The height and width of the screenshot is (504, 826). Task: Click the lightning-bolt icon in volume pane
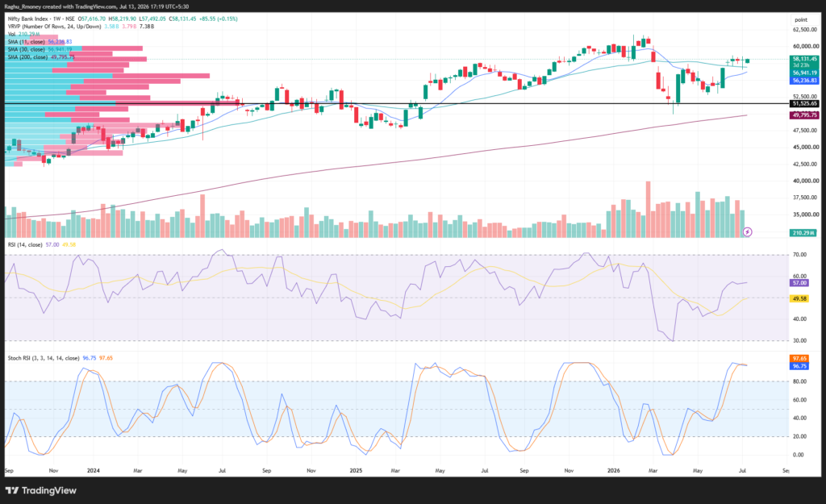point(747,231)
